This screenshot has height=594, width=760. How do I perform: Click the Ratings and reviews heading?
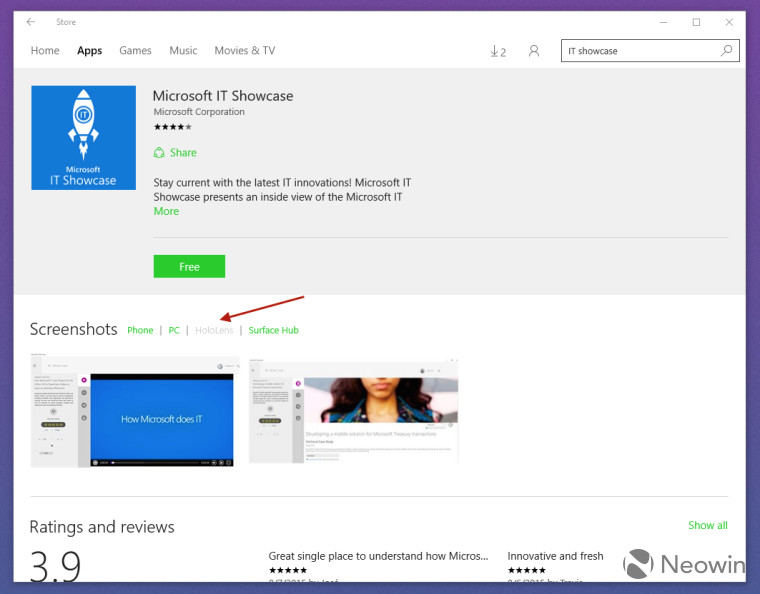click(x=102, y=527)
